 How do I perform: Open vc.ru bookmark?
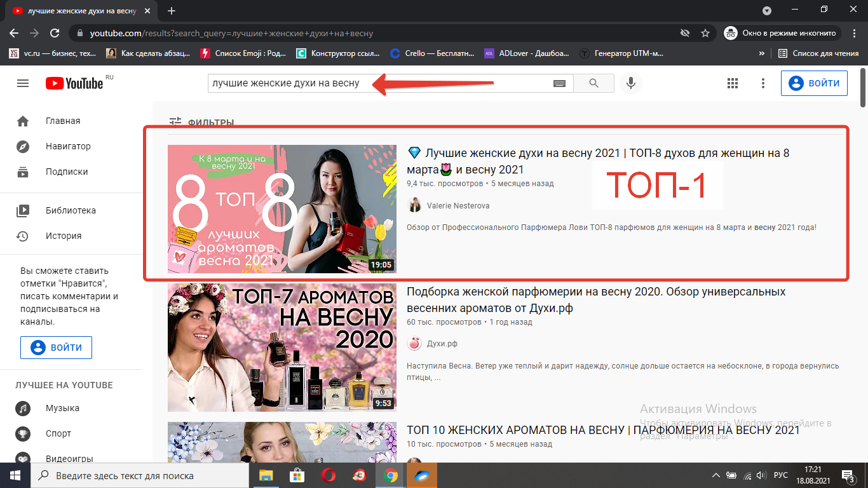point(53,53)
